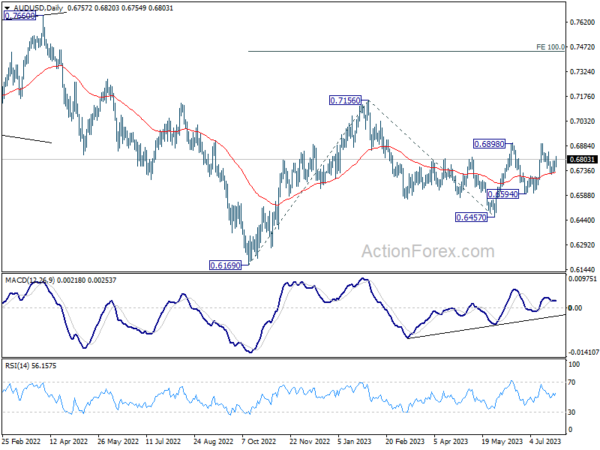Click the 0.68840 price axis value

pos(582,146)
